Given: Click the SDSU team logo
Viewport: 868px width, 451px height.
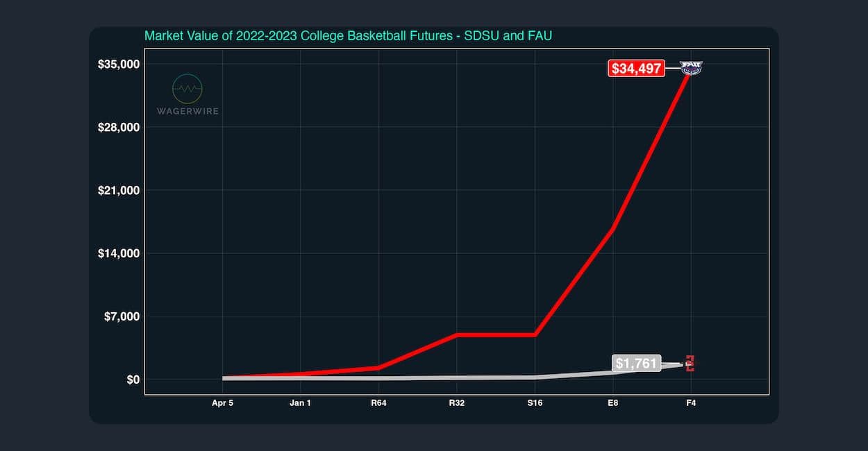Looking at the screenshot, I should [x=690, y=363].
